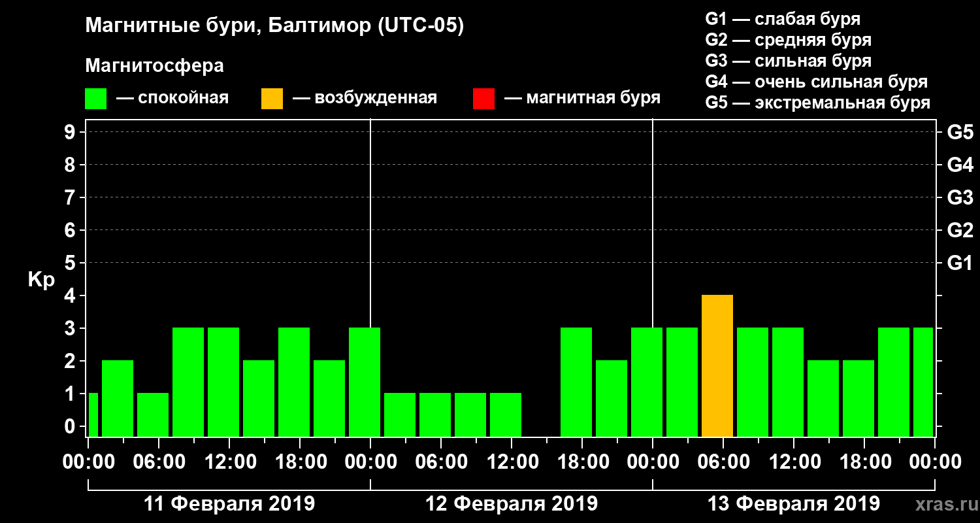
Task: Click the G4 label on the right axis
Action: (960, 165)
